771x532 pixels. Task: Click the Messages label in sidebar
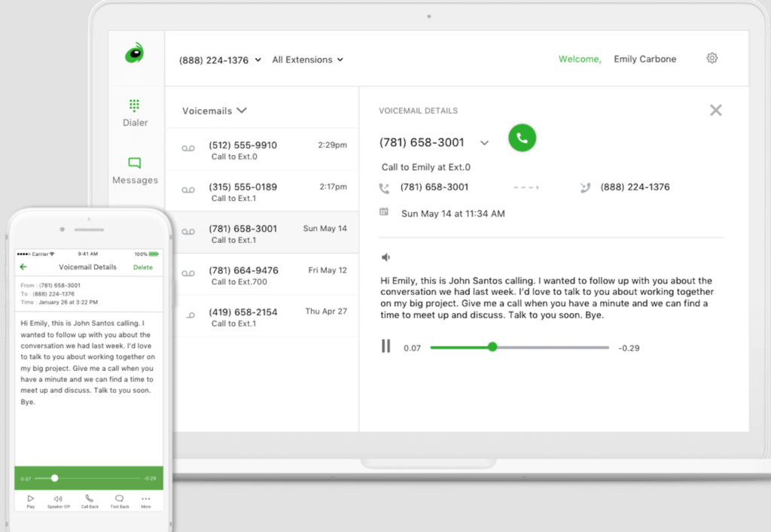click(x=136, y=181)
